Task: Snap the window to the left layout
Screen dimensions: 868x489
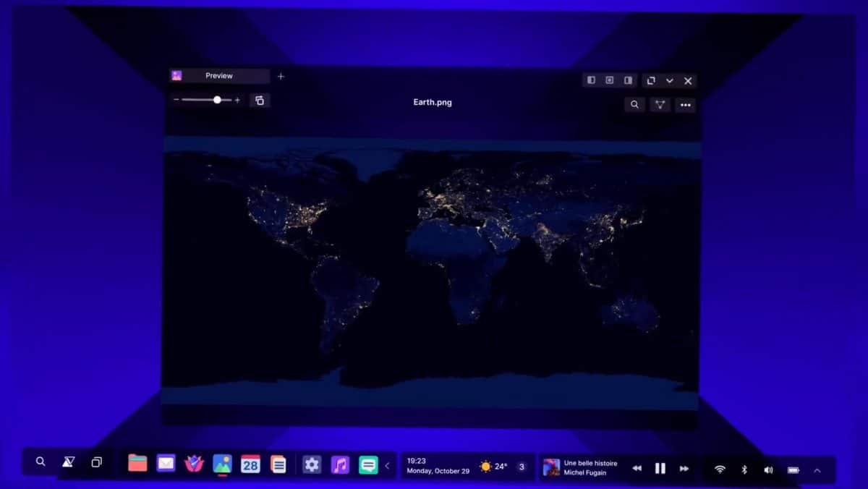Action: [x=592, y=80]
